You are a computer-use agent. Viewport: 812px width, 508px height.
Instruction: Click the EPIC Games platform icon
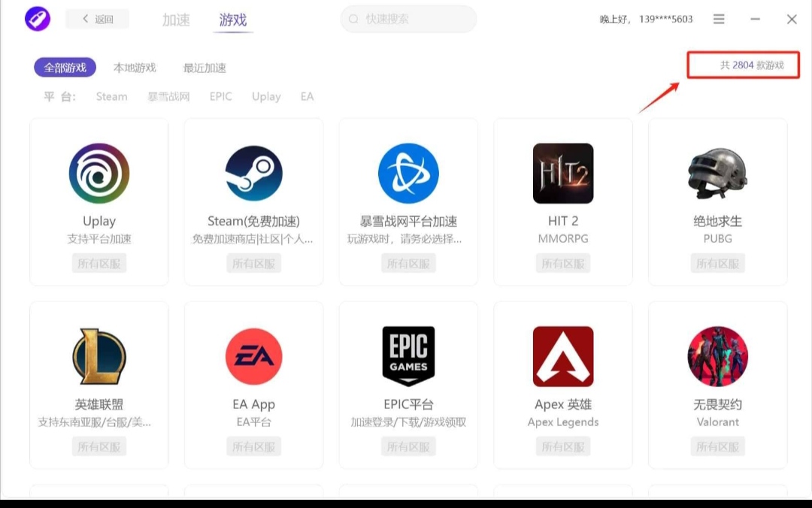click(x=408, y=356)
